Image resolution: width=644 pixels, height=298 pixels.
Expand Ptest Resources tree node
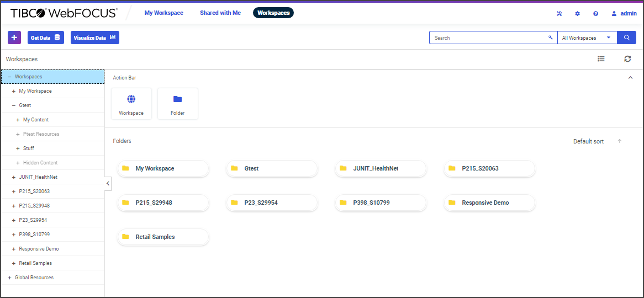(18, 134)
